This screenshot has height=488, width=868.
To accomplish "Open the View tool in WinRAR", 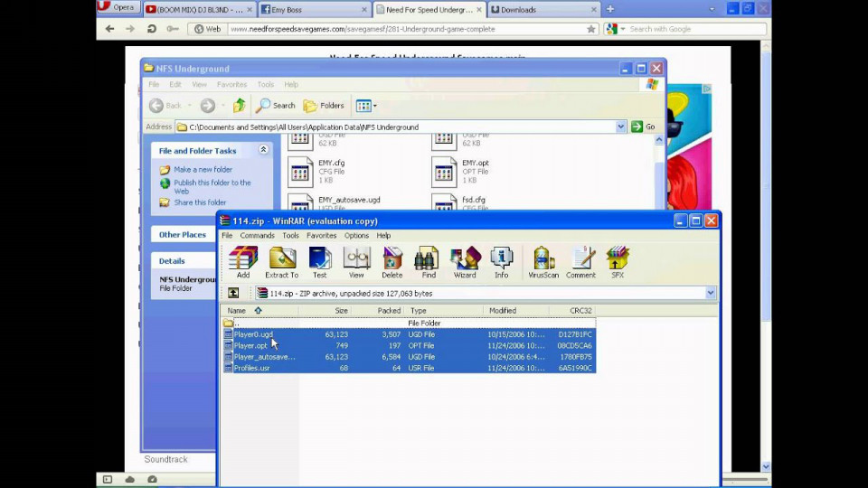I will [x=356, y=262].
